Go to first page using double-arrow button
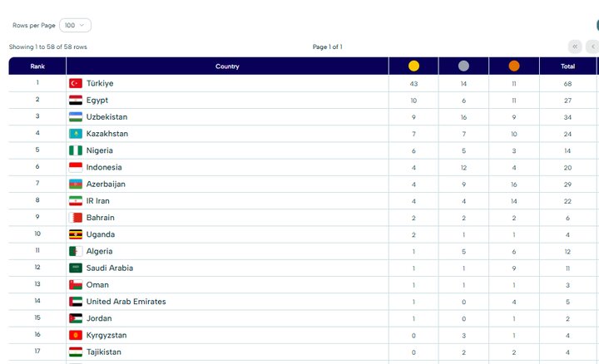599x364 pixels. pos(574,47)
